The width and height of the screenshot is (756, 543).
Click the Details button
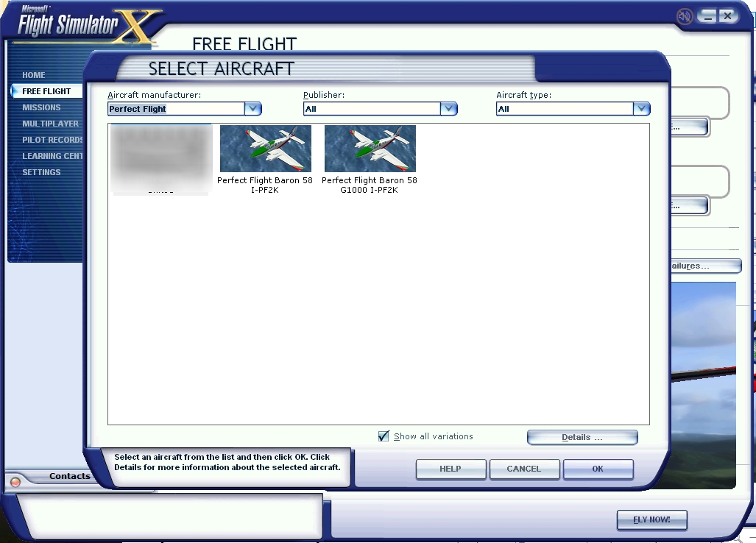coord(582,438)
